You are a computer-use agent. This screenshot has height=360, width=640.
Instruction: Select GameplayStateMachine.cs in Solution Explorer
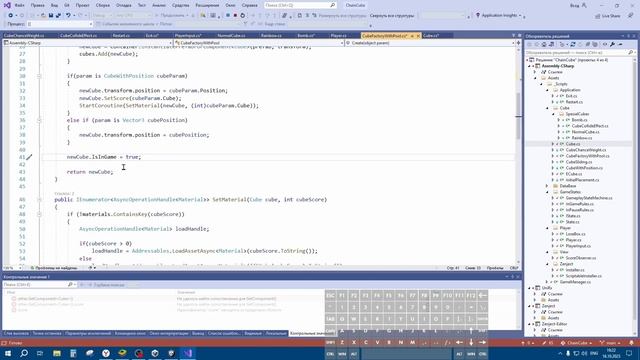(x=589, y=198)
